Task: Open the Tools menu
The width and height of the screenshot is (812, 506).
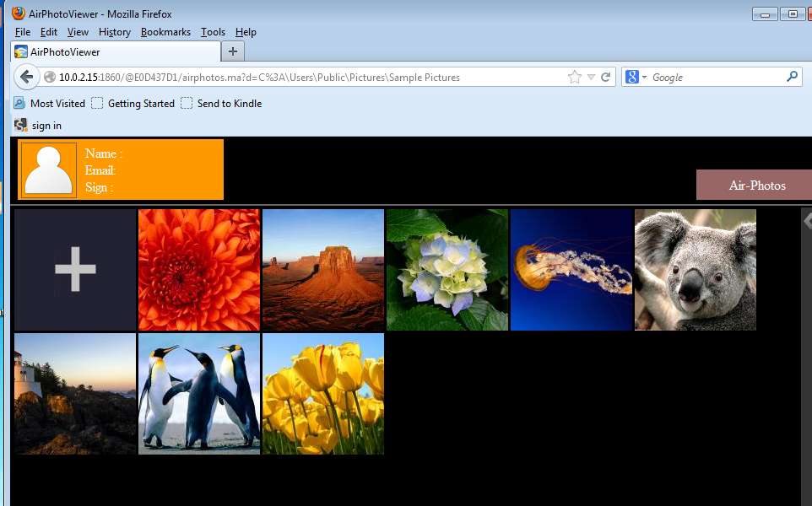Action: point(214,32)
